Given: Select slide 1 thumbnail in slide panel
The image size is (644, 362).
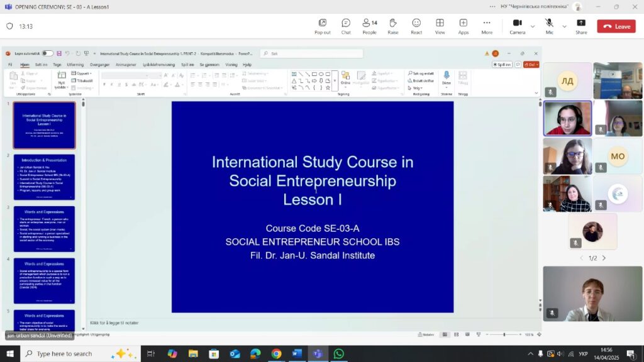Looking at the screenshot, I should click(x=45, y=125).
